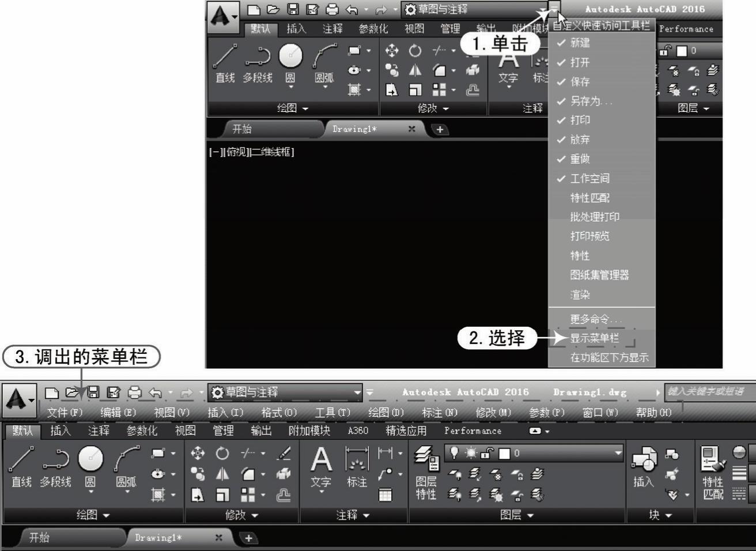
Task: Choose 显示菜单栏 in the dropdown menu
Action: (x=602, y=338)
